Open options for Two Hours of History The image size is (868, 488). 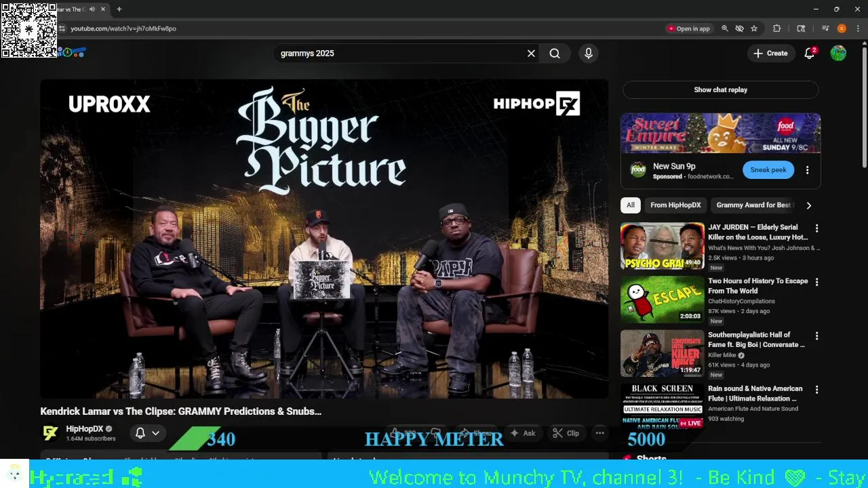pyautogui.click(x=816, y=282)
